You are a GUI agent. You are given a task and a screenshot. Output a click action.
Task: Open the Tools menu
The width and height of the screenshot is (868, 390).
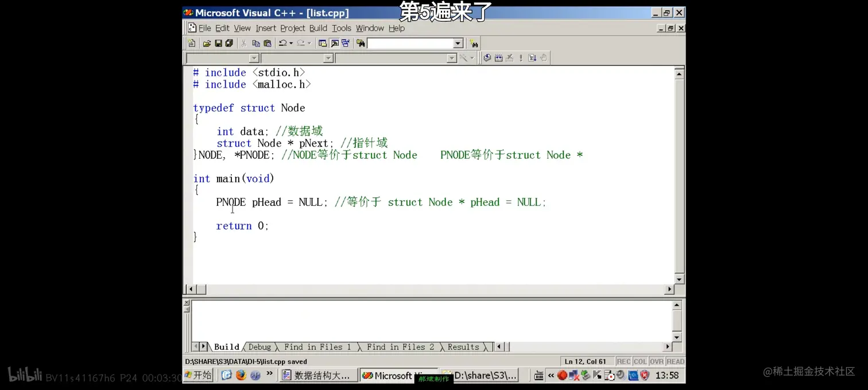tap(342, 28)
